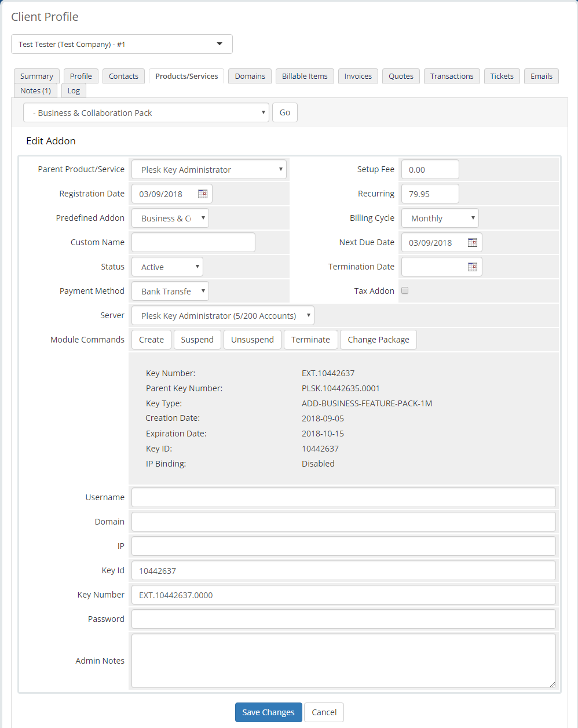This screenshot has height=728, width=578.
Task: Run the Suspend module command
Action: tap(197, 340)
